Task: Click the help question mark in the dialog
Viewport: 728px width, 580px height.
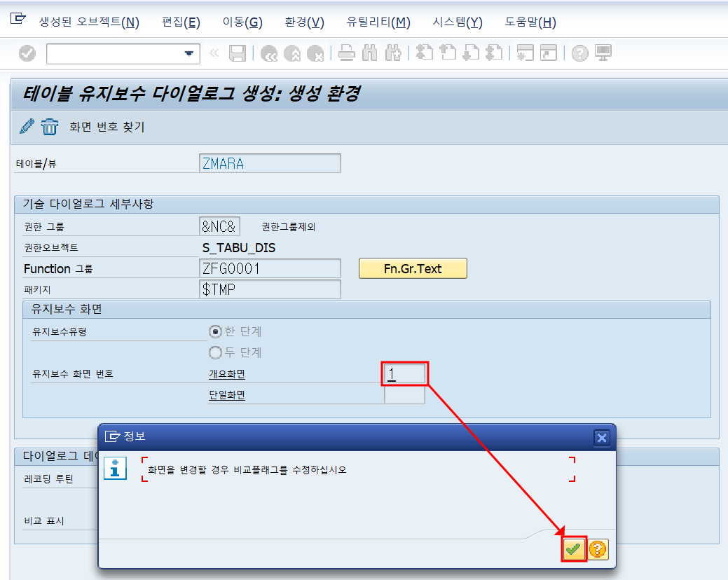Action: click(598, 549)
